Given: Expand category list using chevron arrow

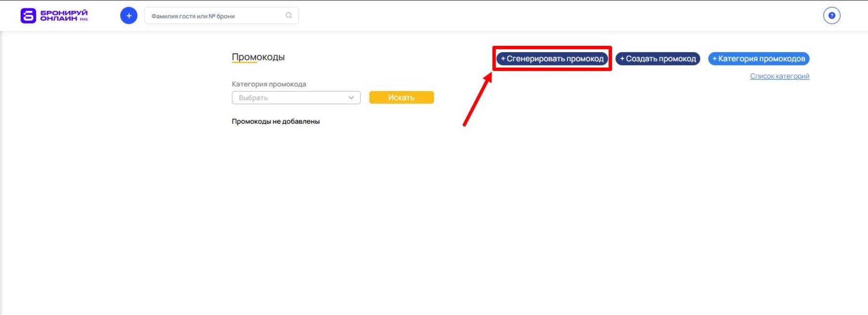Looking at the screenshot, I should [351, 97].
